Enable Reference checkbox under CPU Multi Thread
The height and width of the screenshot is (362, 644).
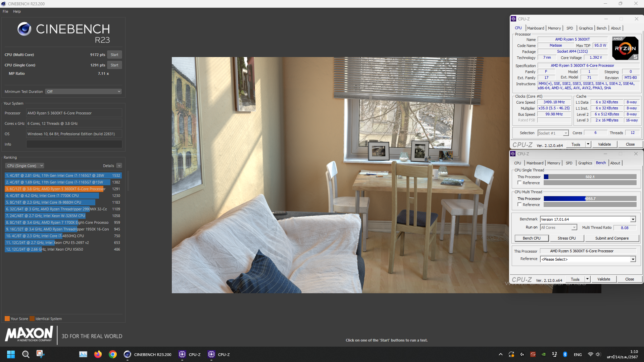coord(519,205)
